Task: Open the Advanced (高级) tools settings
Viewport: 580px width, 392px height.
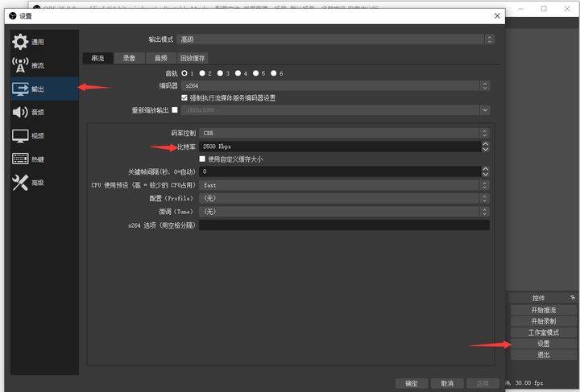Action: click(x=20, y=183)
